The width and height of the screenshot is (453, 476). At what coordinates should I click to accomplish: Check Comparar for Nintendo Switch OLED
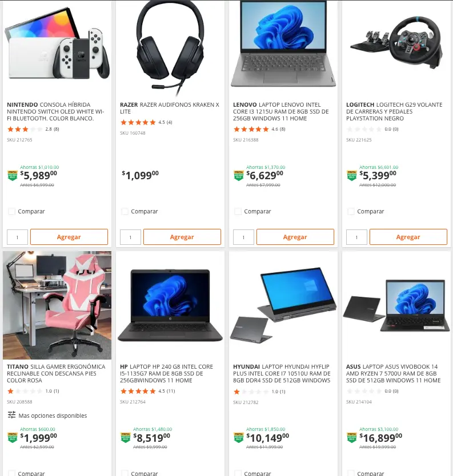(11, 211)
